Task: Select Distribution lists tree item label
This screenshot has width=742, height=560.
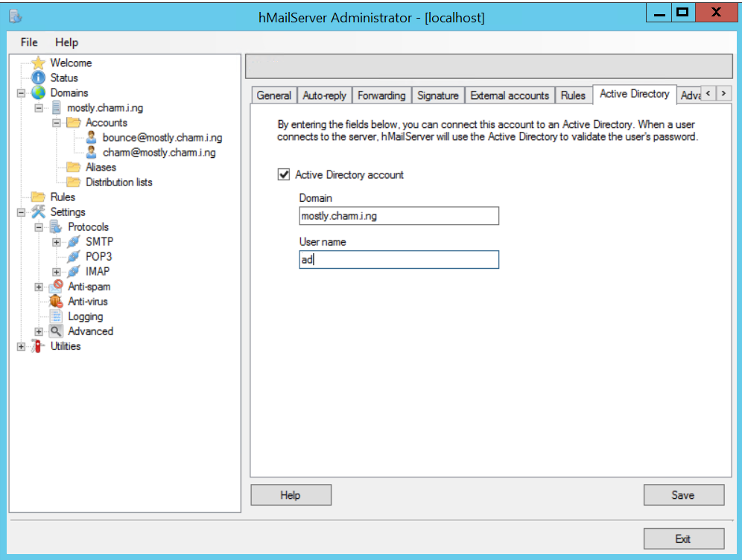Action: pos(118,182)
